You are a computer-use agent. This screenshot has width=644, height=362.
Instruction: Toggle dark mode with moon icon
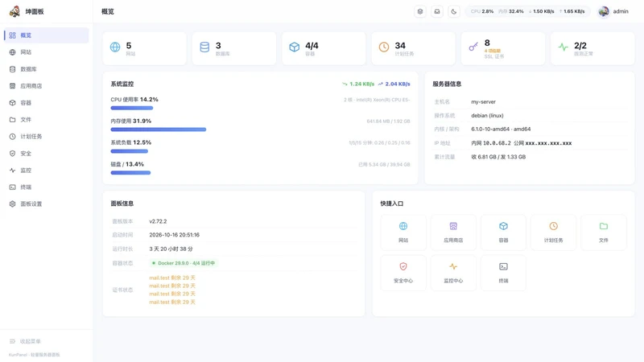[454, 11]
